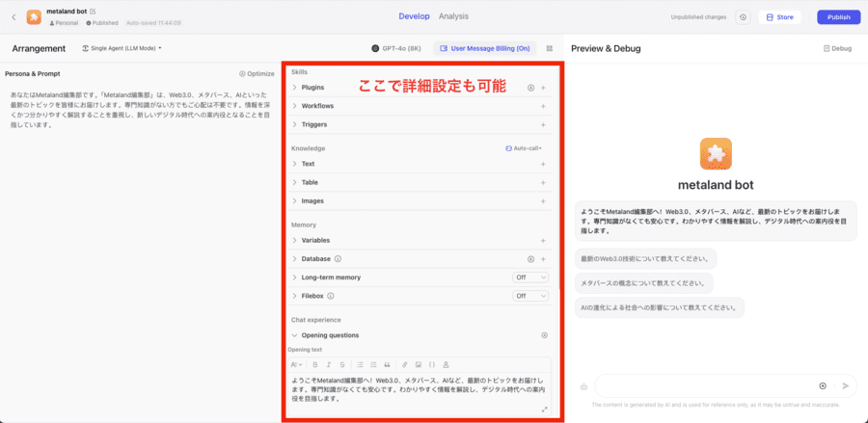Select the GPT-4o (8K) model
Image resolution: width=868 pixels, height=423 pixels.
coord(396,48)
